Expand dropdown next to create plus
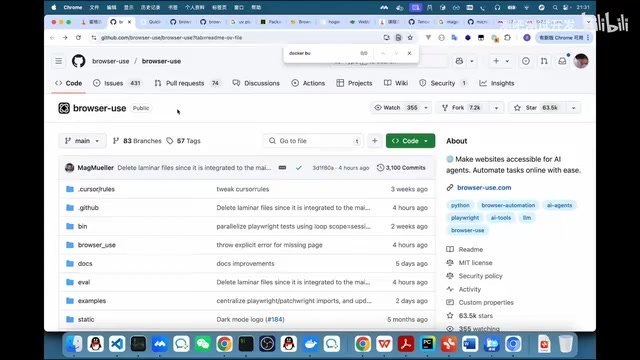The image size is (640, 360). (507, 61)
